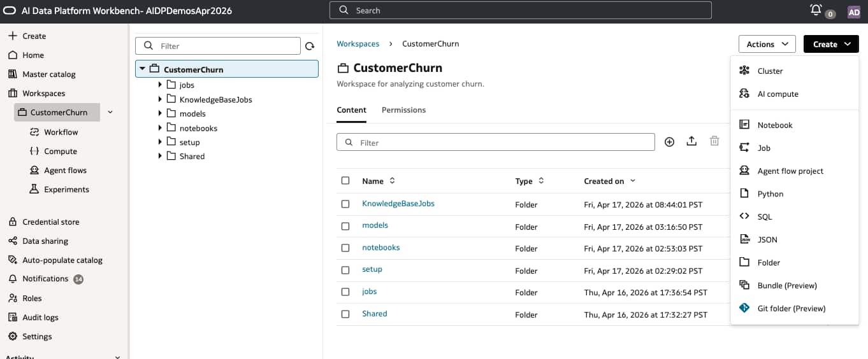This screenshot has width=868, height=359.
Task: Open Experiments in sidebar
Action: click(x=66, y=189)
